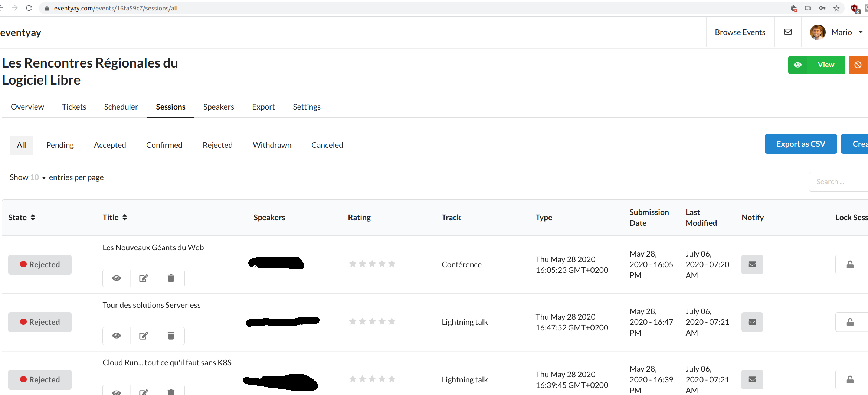Rate the Cloud Run session one star
This screenshot has width=868, height=395.
(x=353, y=379)
